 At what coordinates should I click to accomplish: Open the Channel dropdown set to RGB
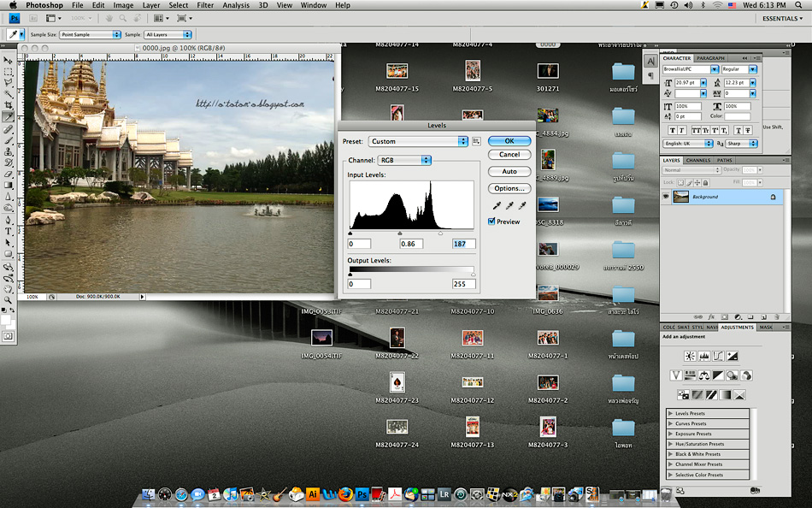405,160
